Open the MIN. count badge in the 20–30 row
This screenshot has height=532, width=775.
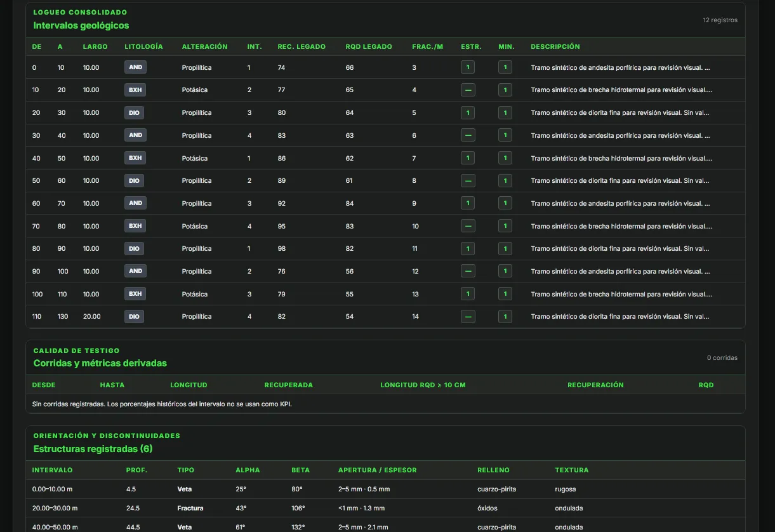505,113
